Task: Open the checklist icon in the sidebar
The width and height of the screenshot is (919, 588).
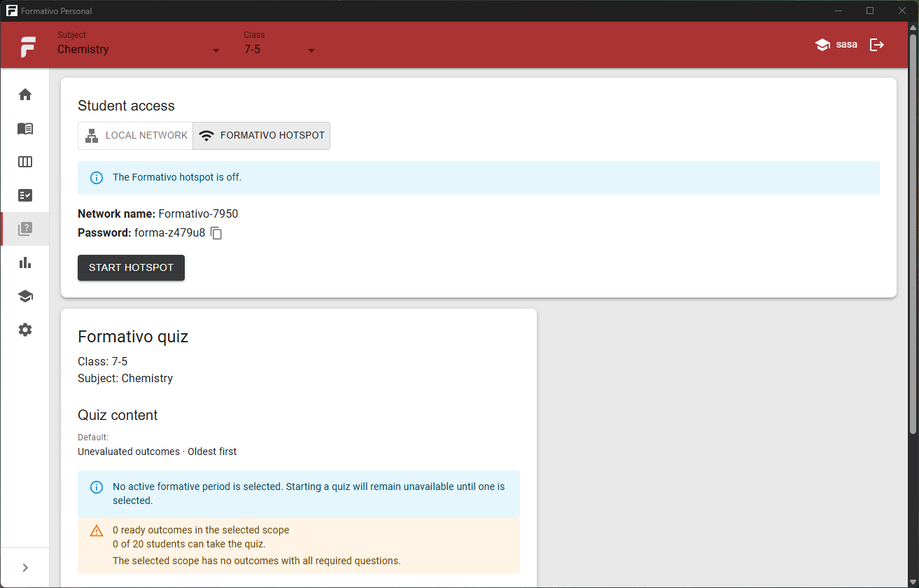Action: tap(25, 195)
